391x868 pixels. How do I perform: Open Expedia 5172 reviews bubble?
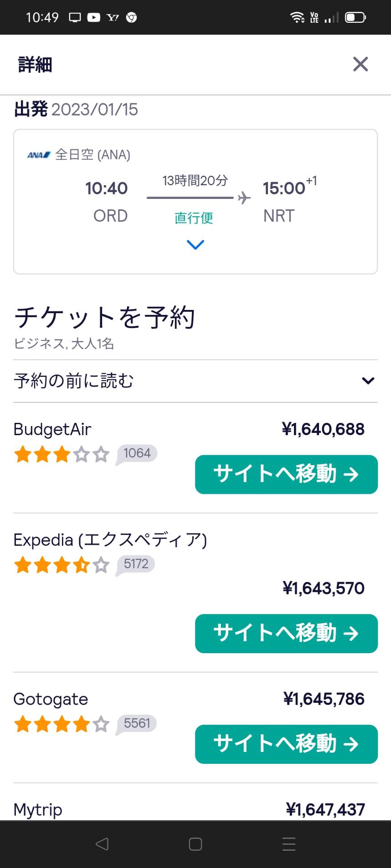tap(136, 564)
